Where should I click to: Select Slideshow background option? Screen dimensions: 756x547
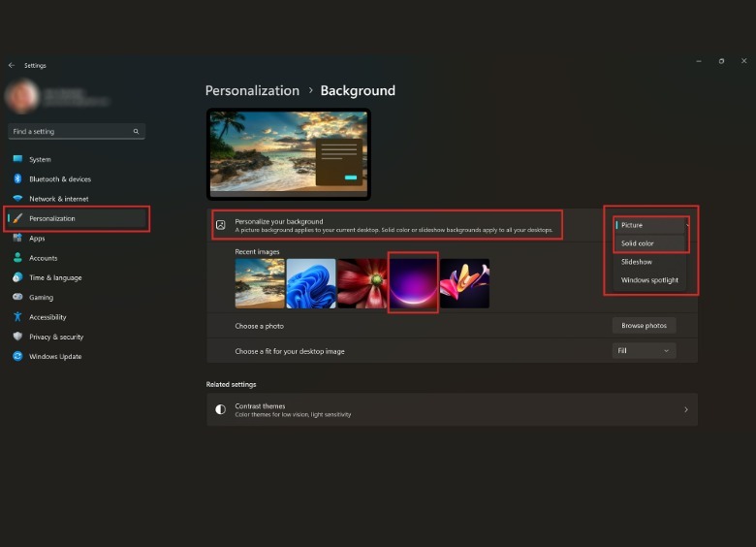pos(637,262)
